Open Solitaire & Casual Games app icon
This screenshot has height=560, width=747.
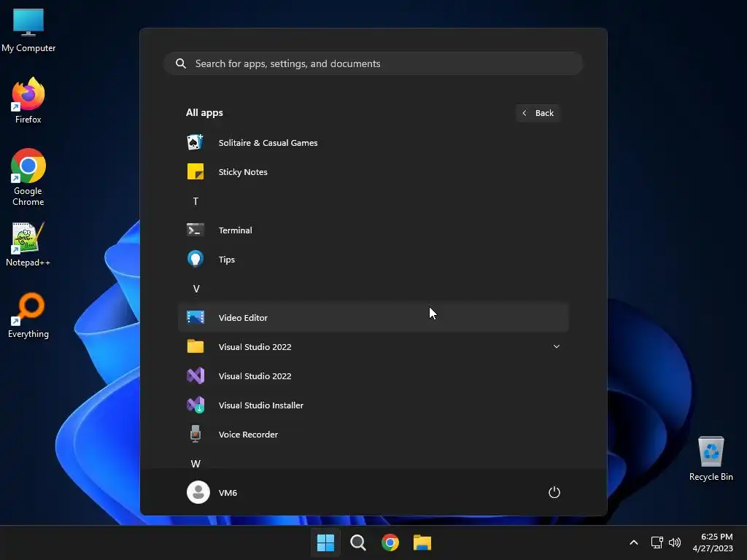pyautogui.click(x=196, y=142)
